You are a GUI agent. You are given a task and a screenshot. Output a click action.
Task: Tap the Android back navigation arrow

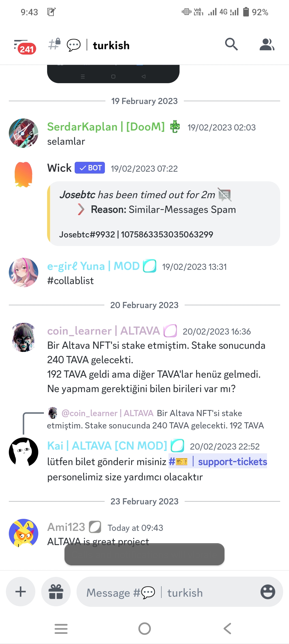point(227,628)
